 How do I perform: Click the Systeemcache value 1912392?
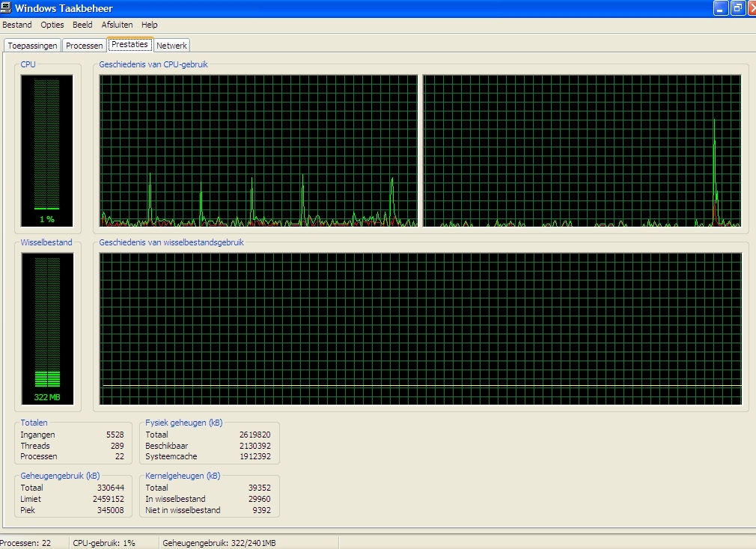coord(255,456)
